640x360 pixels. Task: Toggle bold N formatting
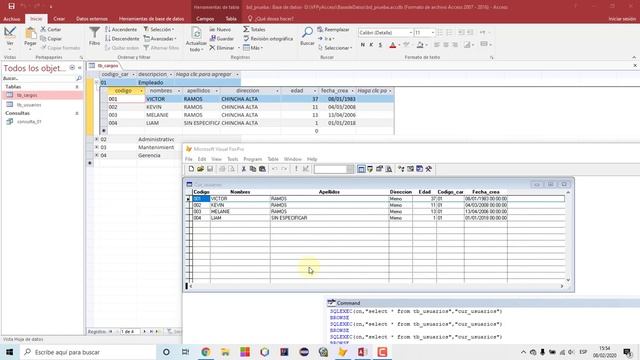(x=362, y=45)
